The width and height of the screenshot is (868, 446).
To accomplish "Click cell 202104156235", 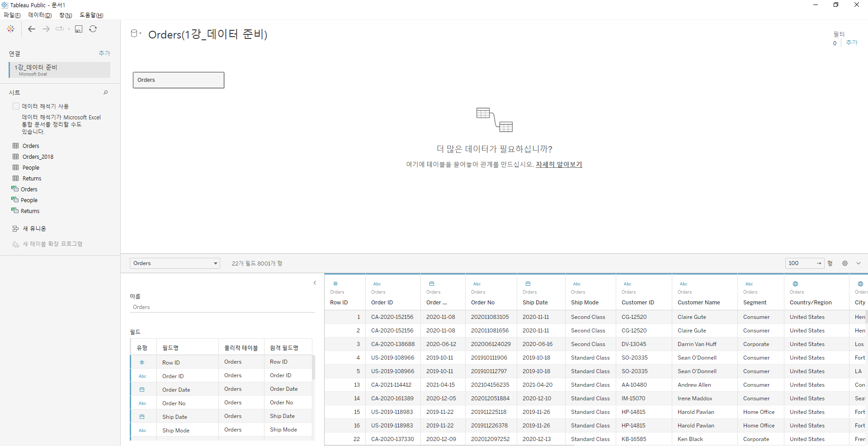I will click(490, 385).
